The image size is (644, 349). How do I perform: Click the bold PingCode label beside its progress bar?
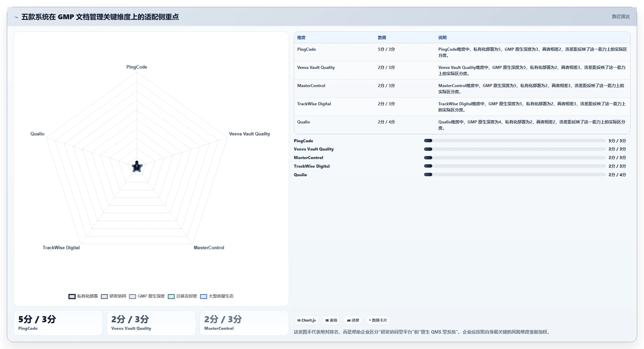[303, 141]
